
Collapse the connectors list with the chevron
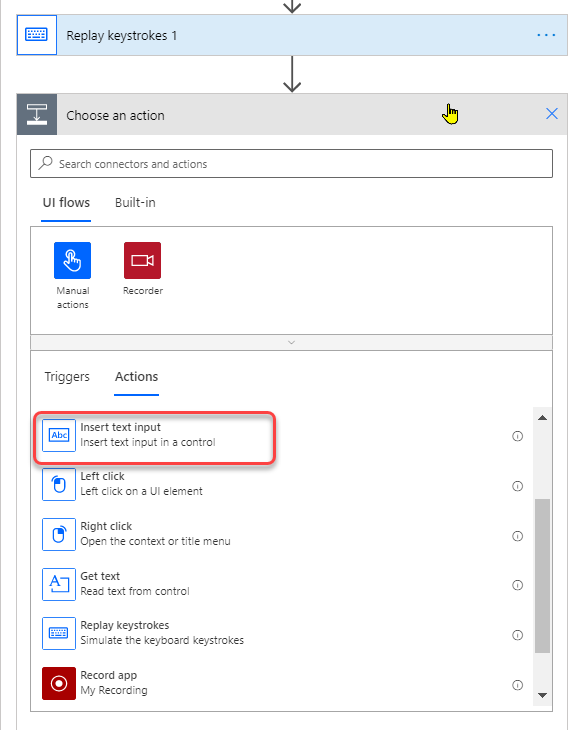(x=291, y=342)
